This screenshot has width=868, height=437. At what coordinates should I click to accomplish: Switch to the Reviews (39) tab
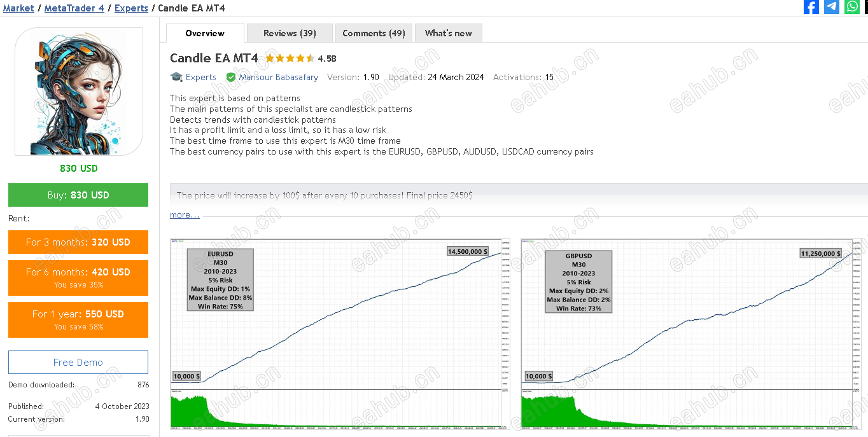click(x=290, y=33)
